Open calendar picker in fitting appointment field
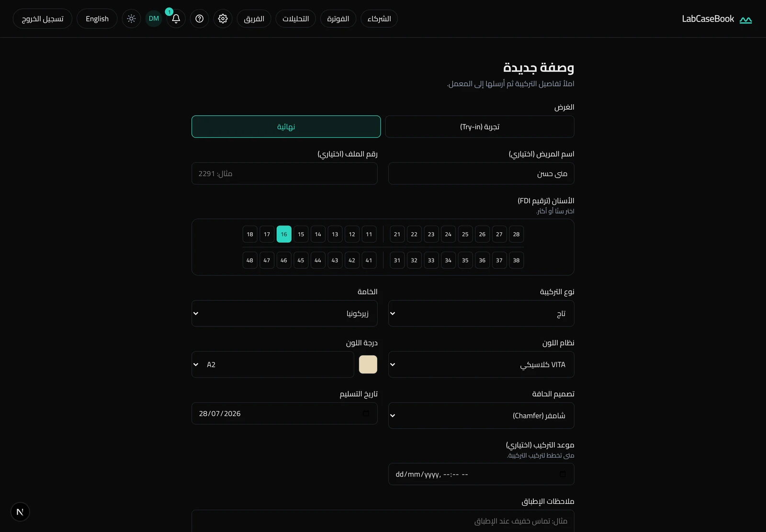766x532 pixels. tap(563, 474)
